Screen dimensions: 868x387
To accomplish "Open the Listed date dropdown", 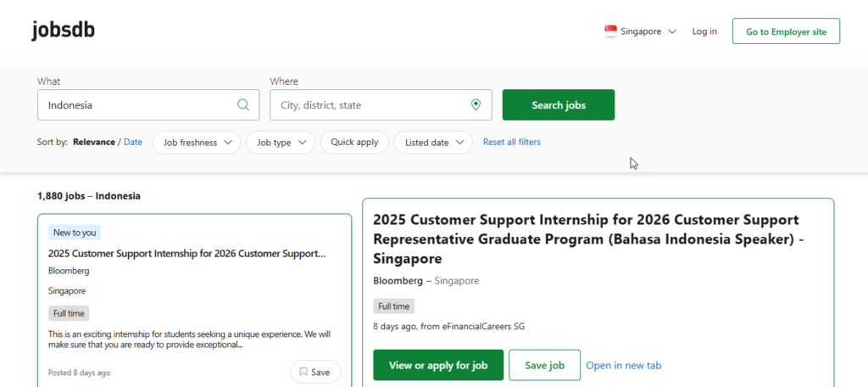I will [x=433, y=143].
